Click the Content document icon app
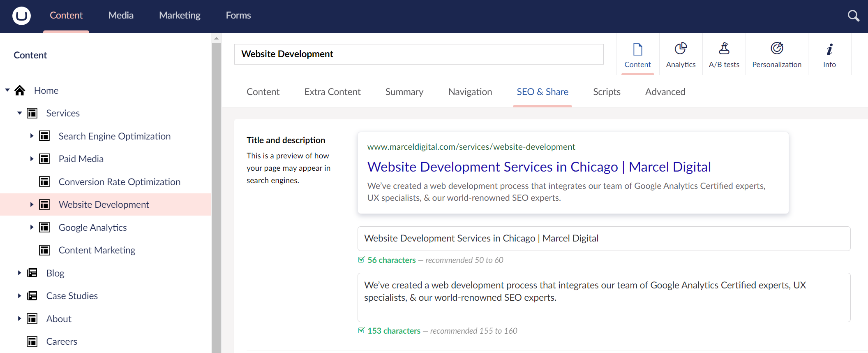Image resolution: width=868 pixels, height=353 pixels. point(637,50)
